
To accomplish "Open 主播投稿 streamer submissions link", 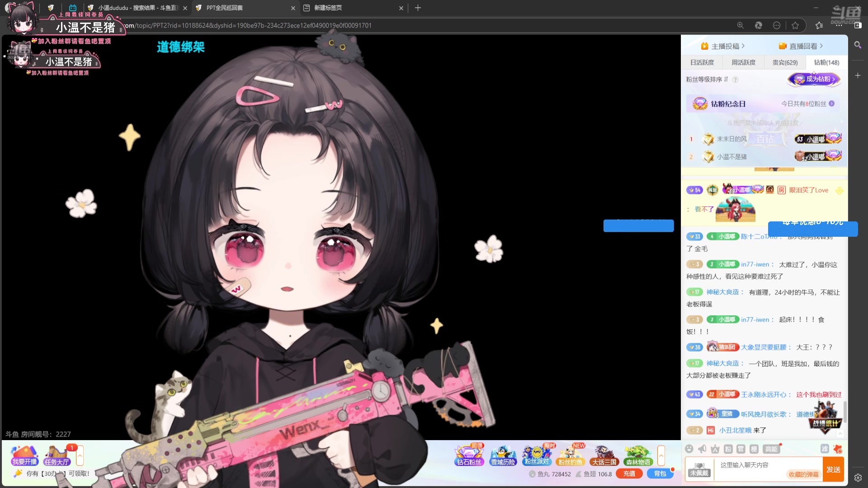I will coord(723,46).
